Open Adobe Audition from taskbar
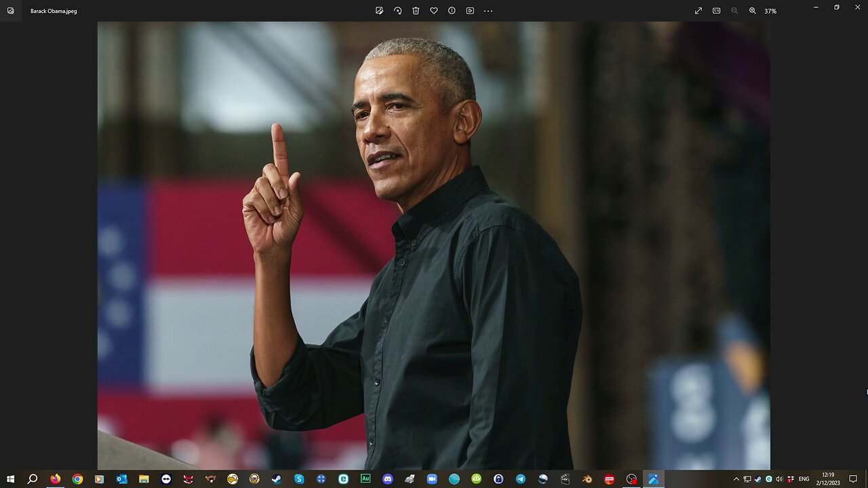This screenshot has height=488, width=868. [x=366, y=479]
